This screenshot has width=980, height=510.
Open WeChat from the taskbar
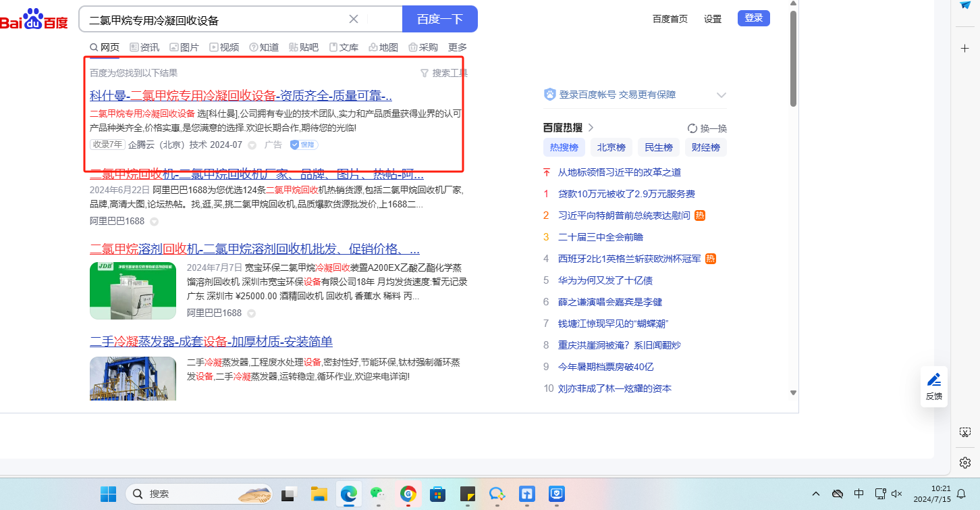(378, 494)
